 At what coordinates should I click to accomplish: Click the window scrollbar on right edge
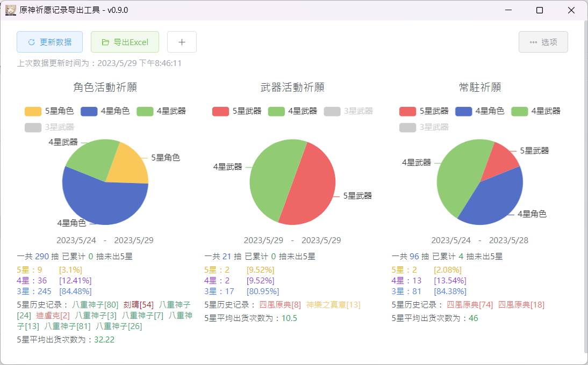(x=586, y=187)
